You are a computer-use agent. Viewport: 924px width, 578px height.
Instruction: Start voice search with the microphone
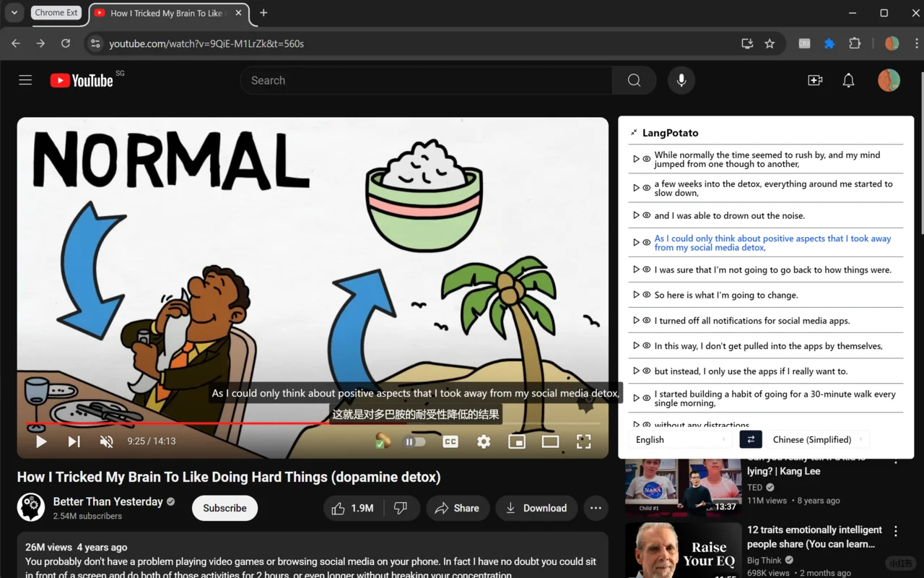coord(681,80)
